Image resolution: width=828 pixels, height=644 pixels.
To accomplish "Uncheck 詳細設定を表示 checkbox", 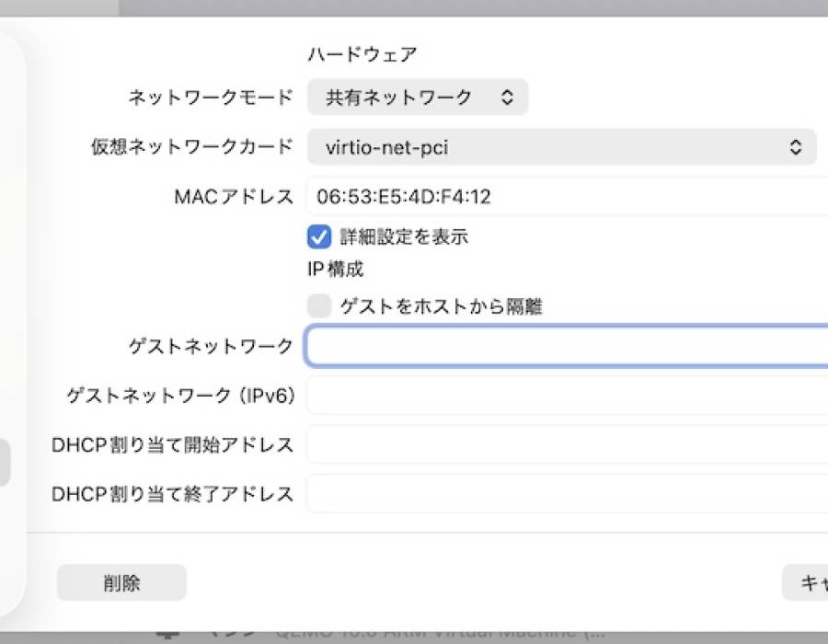I will point(319,236).
